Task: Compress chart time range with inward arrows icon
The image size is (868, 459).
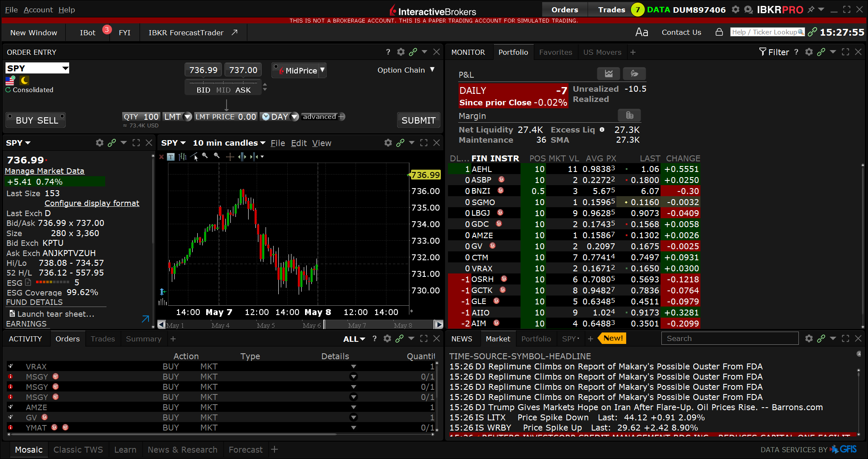Action: coord(254,157)
